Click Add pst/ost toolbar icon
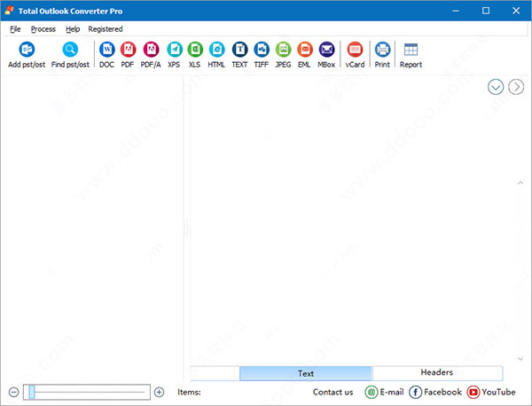 (26, 50)
